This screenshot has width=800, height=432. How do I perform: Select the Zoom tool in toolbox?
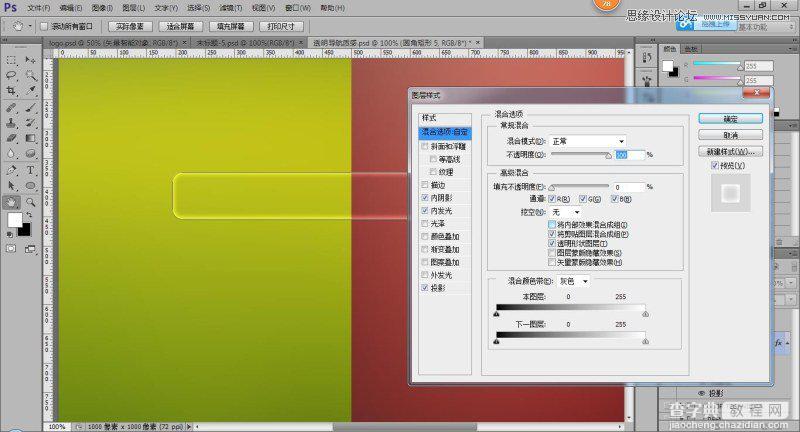click(x=31, y=202)
